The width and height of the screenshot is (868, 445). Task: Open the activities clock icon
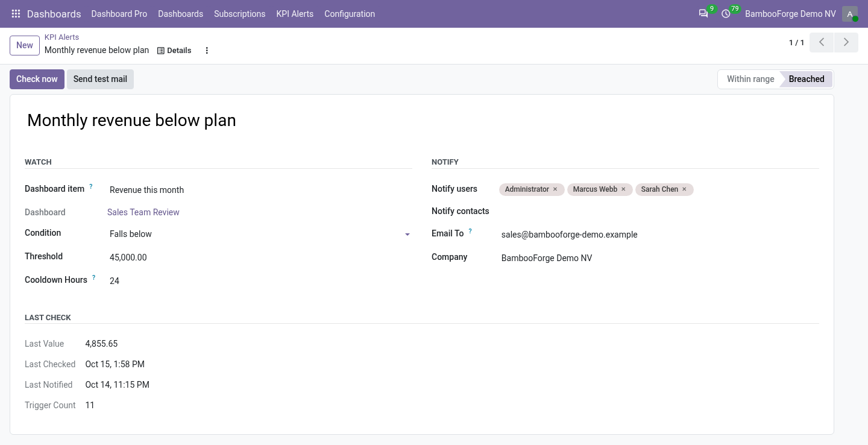pos(726,14)
